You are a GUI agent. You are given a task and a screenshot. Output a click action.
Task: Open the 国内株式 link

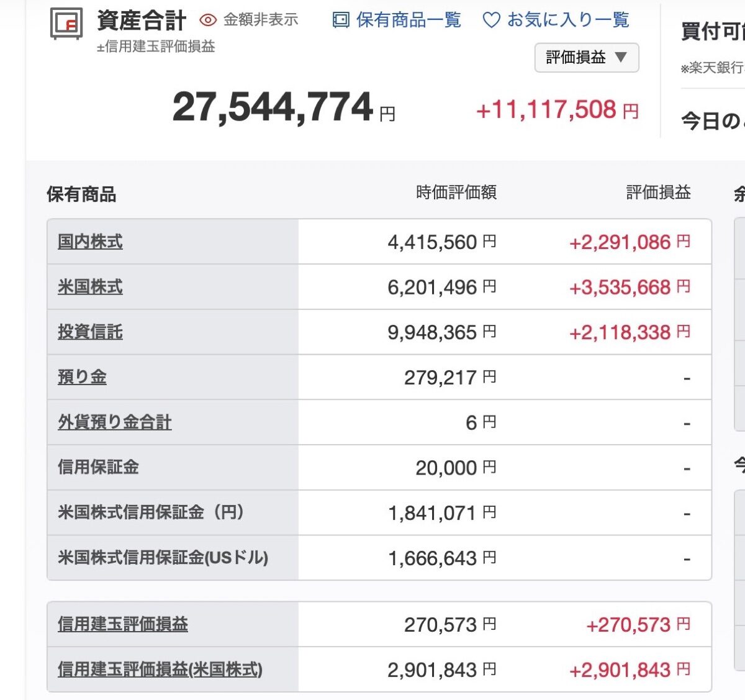90,242
